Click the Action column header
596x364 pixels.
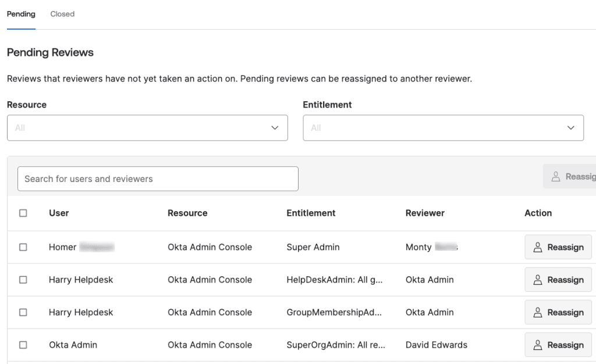pos(538,213)
